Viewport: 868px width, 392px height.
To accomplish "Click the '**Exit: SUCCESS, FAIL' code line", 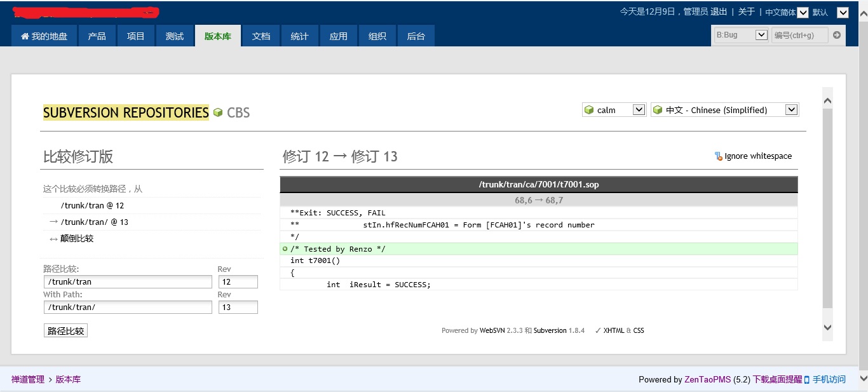I will pos(539,213).
